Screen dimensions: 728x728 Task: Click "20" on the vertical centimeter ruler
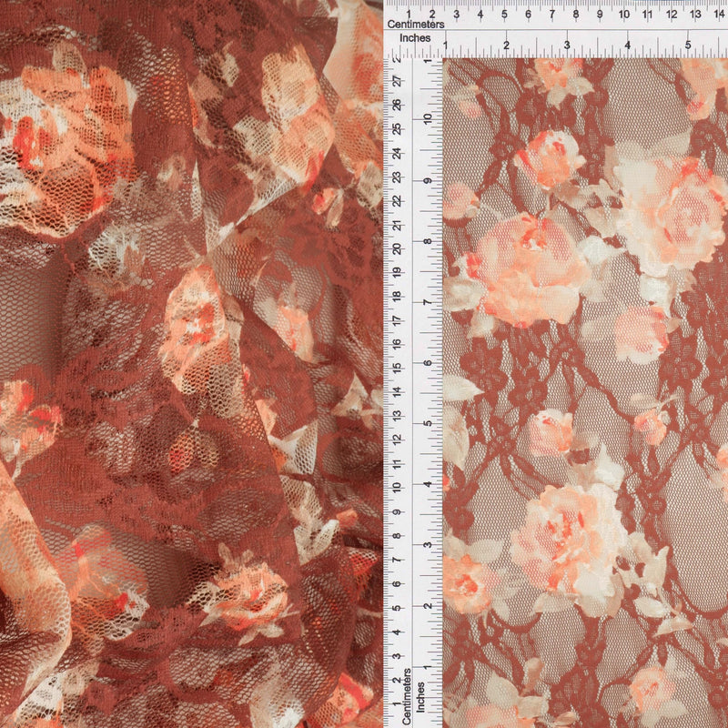point(397,248)
